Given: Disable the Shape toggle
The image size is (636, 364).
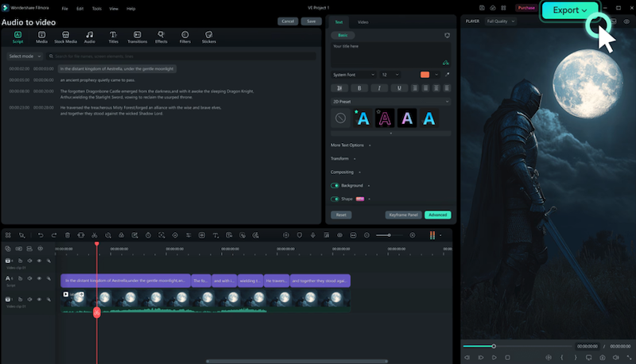Looking at the screenshot, I should pyautogui.click(x=335, y=199).
